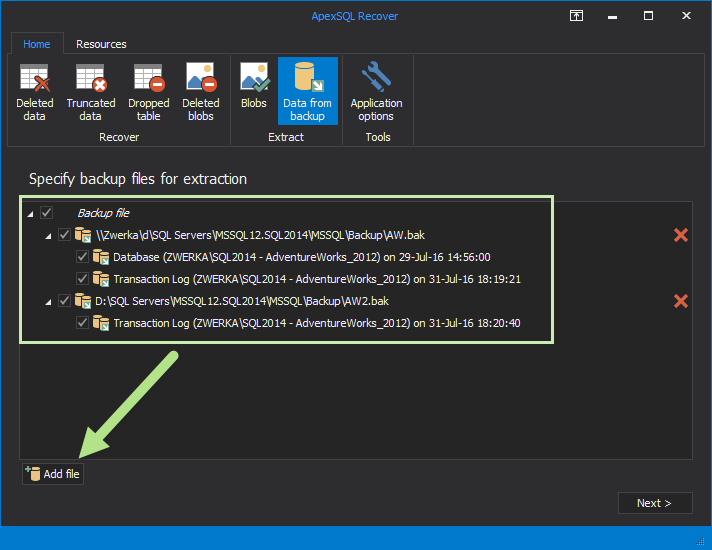Close the ApexSQL Recover window
Viewport: 712px width, 550px height.
686,16
